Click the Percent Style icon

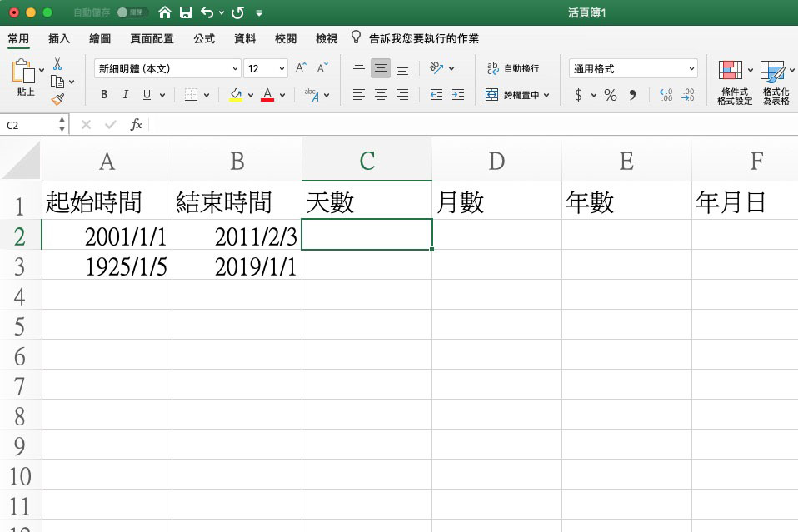609,93
